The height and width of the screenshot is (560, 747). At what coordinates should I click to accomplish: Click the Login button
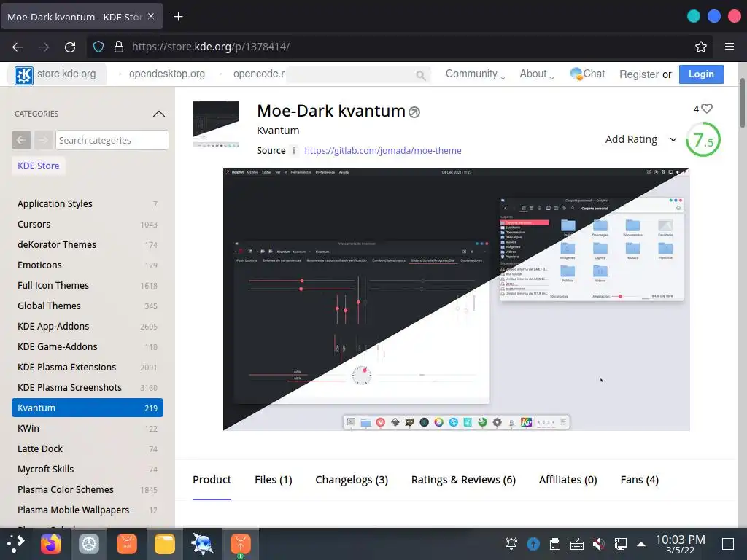[701, 74]
